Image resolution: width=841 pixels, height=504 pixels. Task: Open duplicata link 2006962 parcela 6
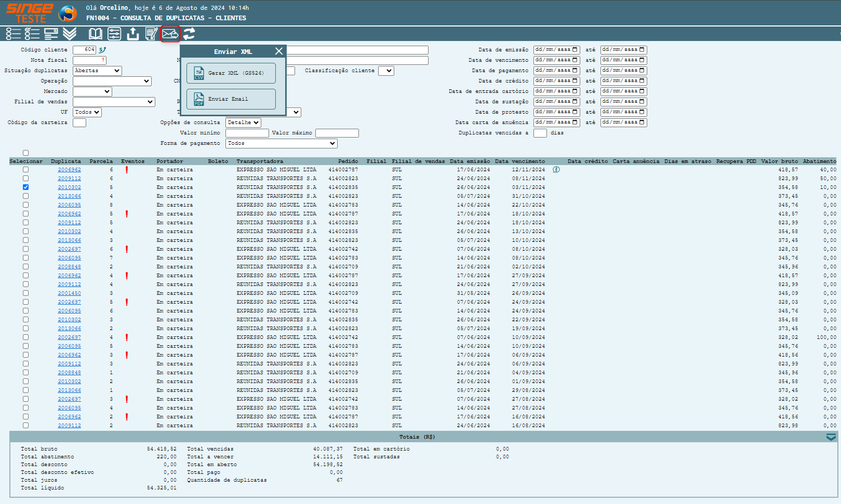pos(69,170)
